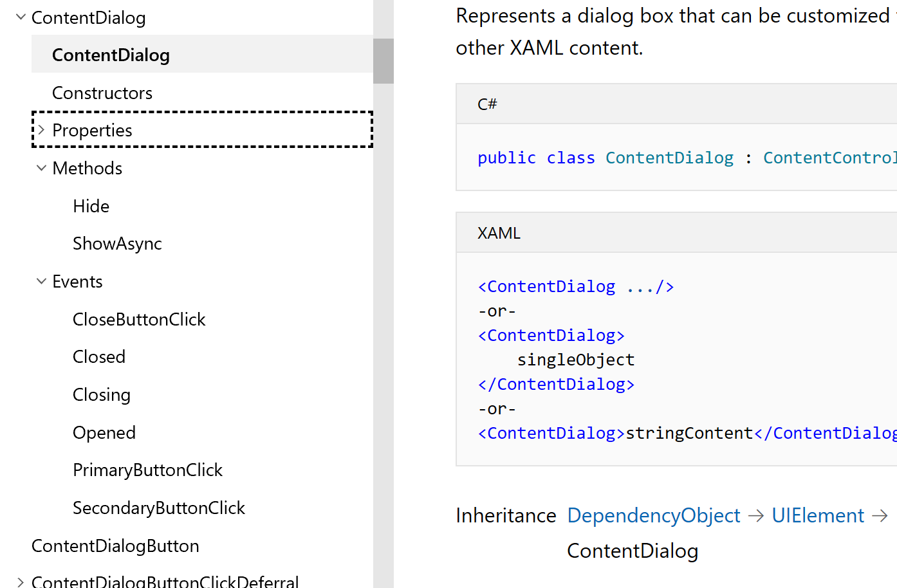The image size is (897, 588).
Task: Select the CloseButtonClick event
Action: pos(139,319)
